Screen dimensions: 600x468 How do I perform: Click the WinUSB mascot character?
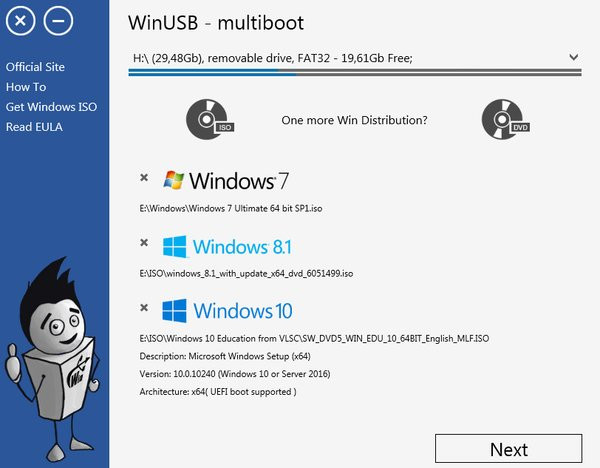pos(52,360)
